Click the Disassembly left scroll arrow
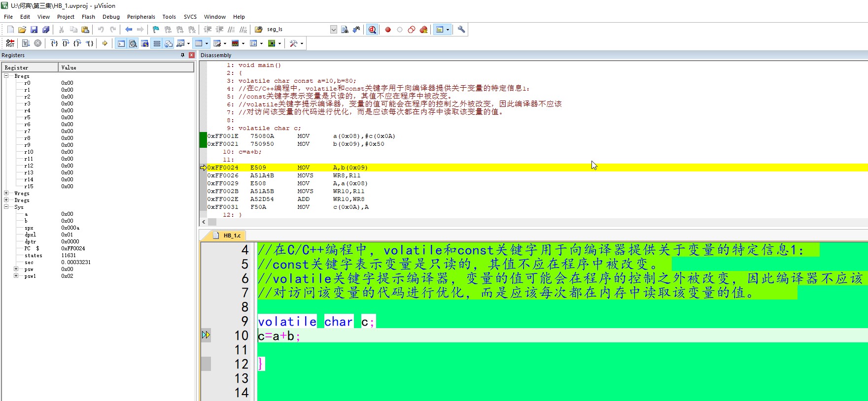 click(x=204, y=222)
